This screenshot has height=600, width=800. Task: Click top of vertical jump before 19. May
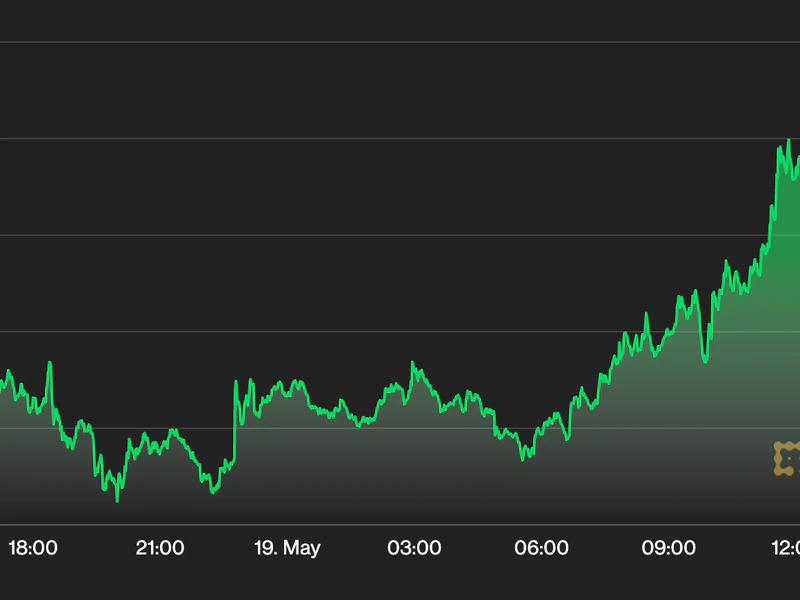point(237,382)
